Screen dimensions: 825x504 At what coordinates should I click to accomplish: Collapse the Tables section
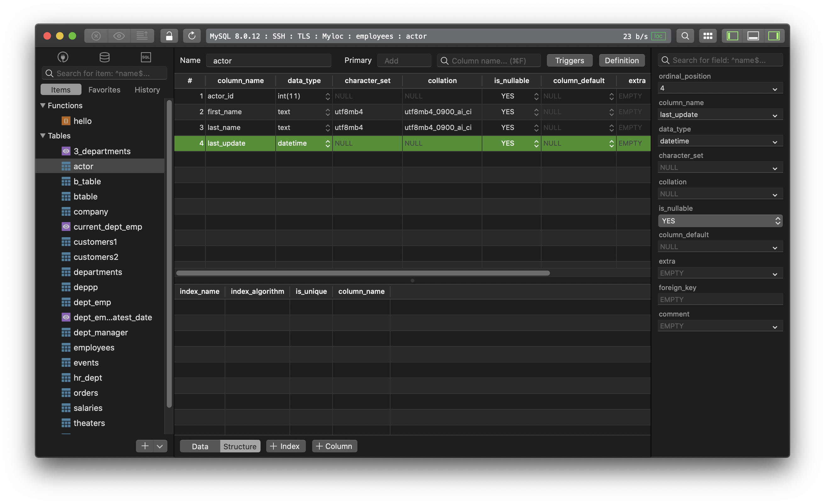pos(43,136)
